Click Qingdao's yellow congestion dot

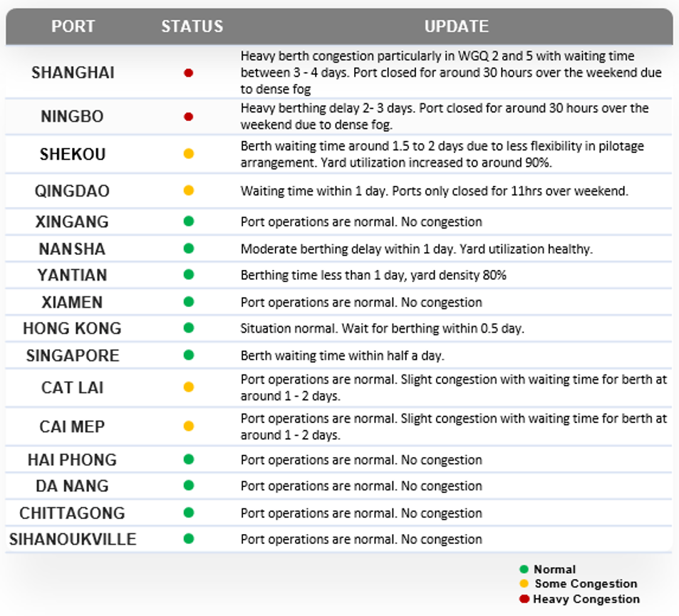pos(188,190)
